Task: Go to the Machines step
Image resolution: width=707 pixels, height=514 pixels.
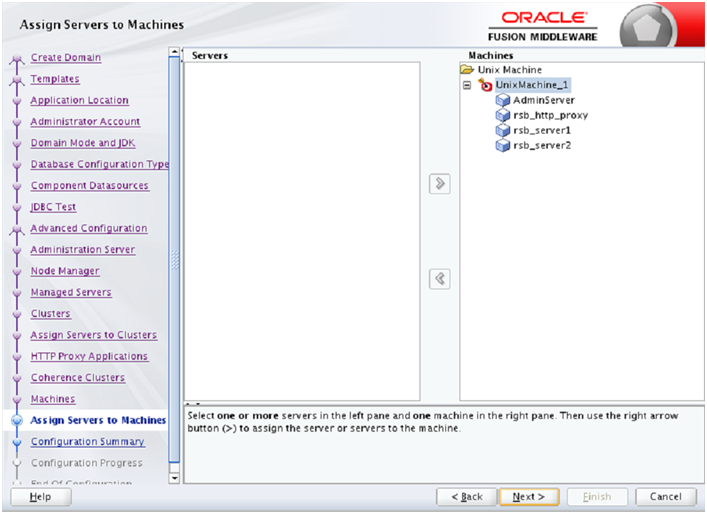Action: [53, 399]
